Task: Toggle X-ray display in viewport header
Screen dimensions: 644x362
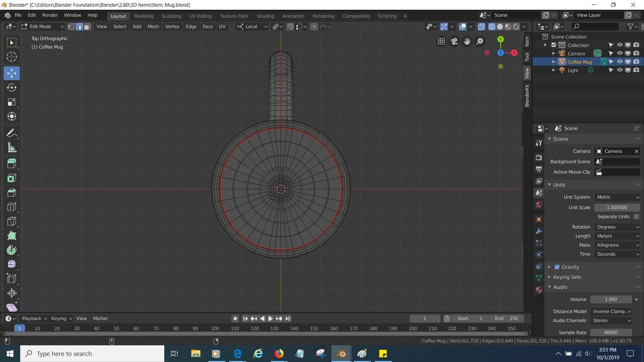Action: 481,27
